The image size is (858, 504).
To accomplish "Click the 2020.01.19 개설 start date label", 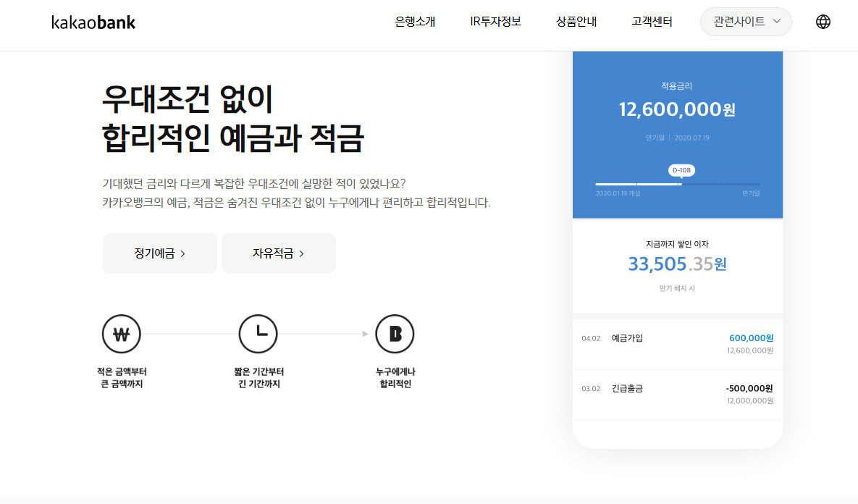I will 618,194.
